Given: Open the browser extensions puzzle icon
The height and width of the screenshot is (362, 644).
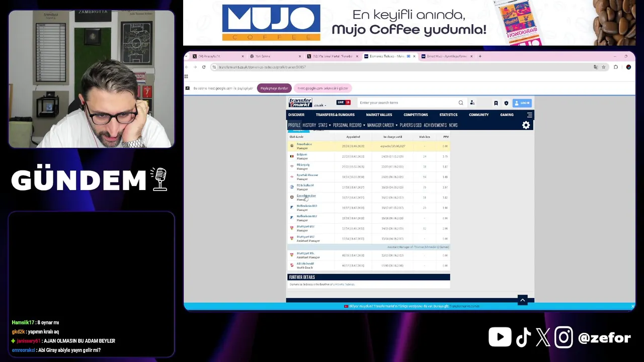Looking at the screenshot, I should [x=615, y=67].
